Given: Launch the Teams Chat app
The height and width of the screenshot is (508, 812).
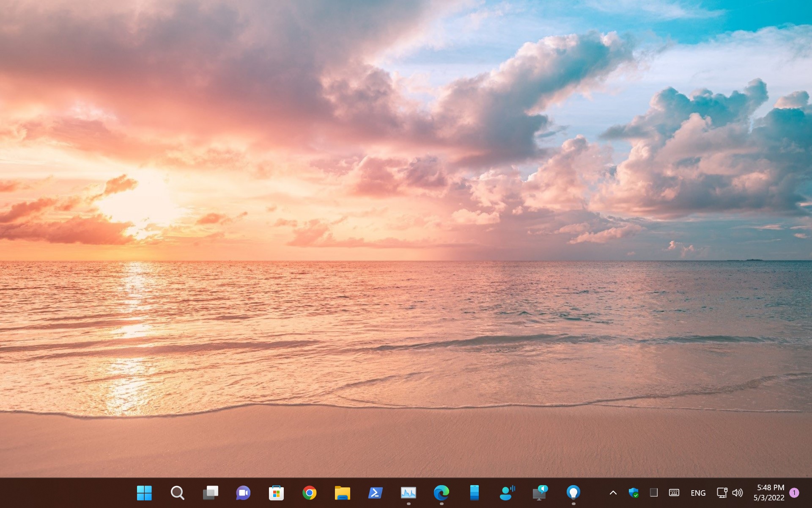Looking at the screenshot, I should (x=243, y=493).
